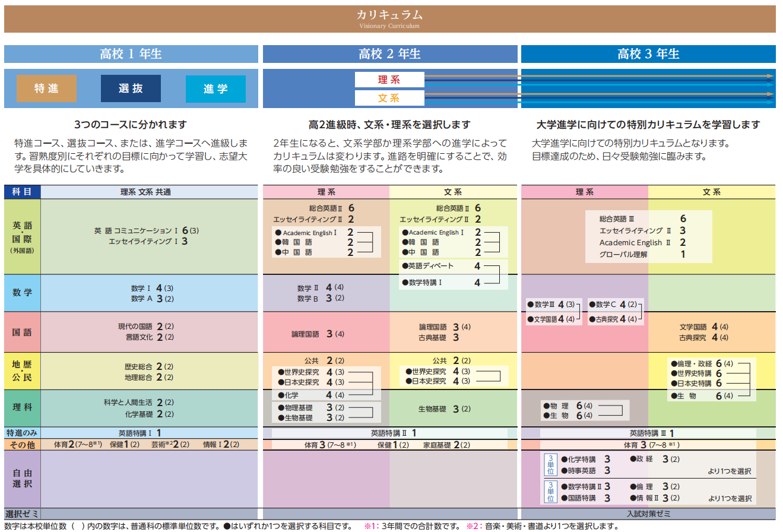
Task: Click the 数学Ⅱ entry
Action: 321,288
